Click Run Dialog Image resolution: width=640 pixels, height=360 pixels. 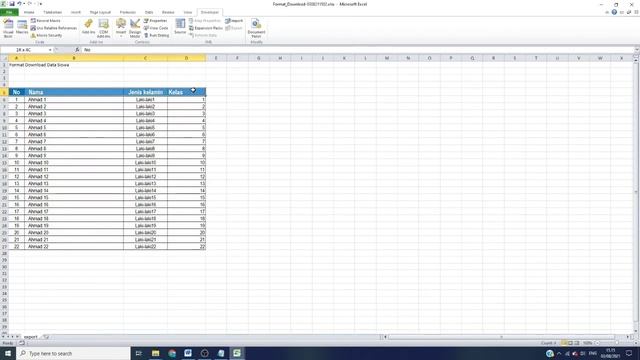click(156, 35)
